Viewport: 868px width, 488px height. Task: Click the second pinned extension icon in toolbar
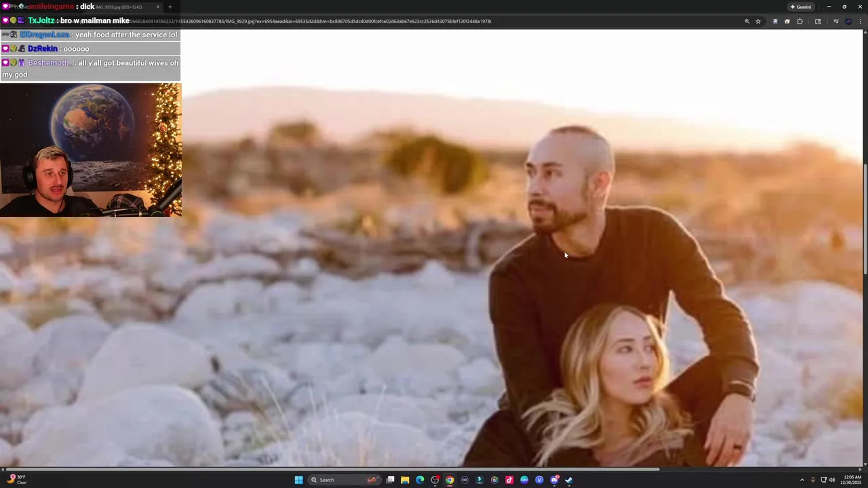[787, 21]
